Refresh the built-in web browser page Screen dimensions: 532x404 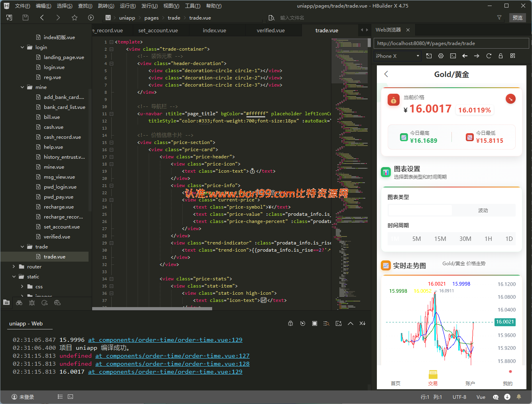coord(489,56)
